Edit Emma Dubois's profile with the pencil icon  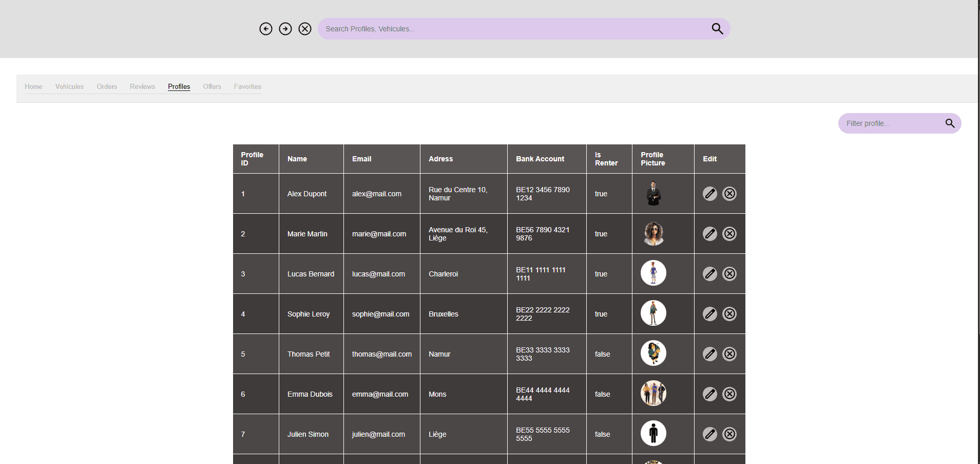[710, 394]
